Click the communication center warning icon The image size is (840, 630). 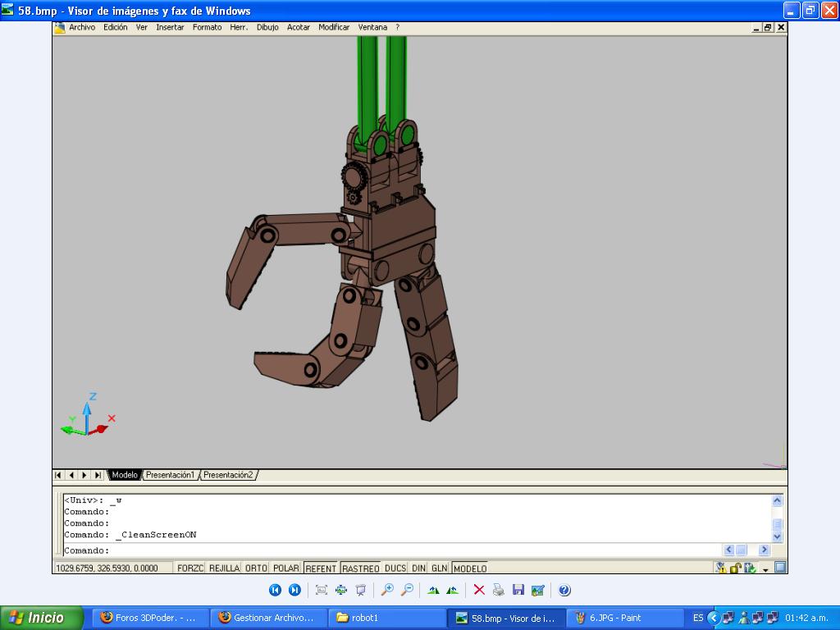tap(721, 568)
